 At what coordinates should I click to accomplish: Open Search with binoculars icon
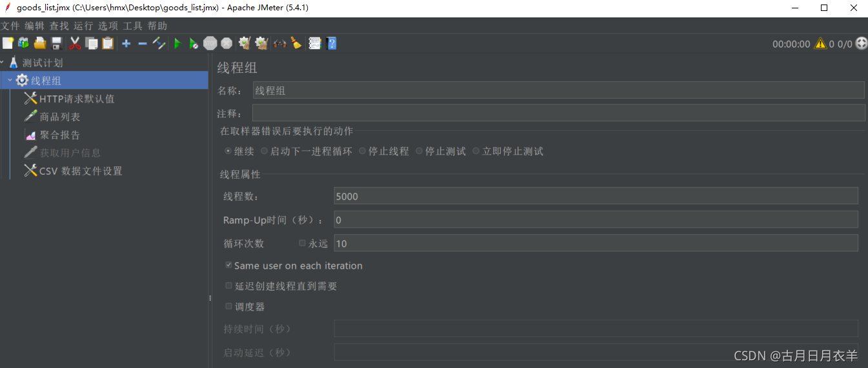tap(280, 43)
